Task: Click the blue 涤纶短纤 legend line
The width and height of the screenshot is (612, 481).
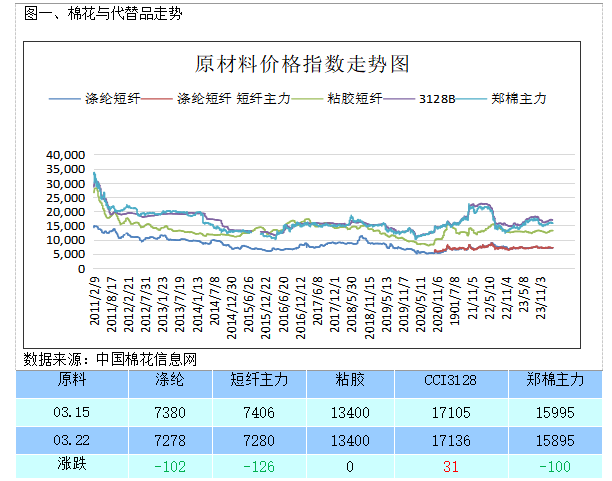Action: (64, 99)
